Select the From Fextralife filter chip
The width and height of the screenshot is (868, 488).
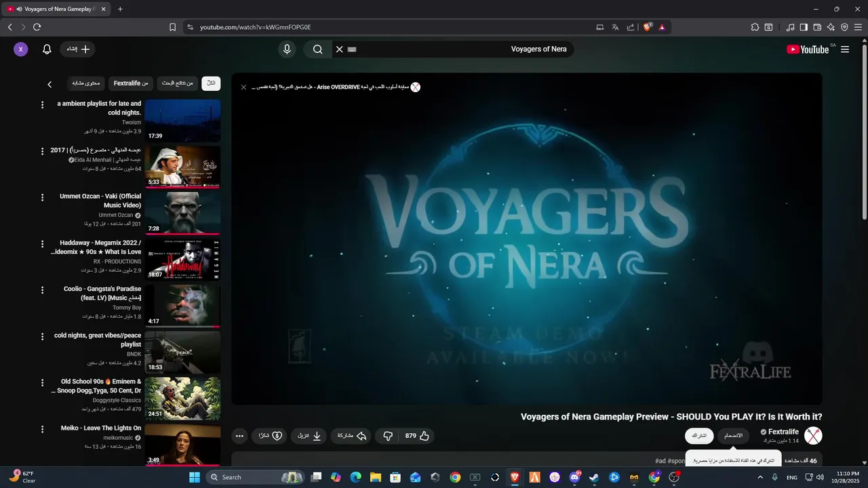tap(131, 83)
